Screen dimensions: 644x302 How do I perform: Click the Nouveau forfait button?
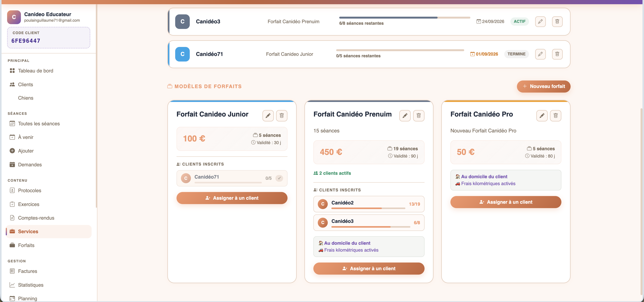click(x=544, y=86)
